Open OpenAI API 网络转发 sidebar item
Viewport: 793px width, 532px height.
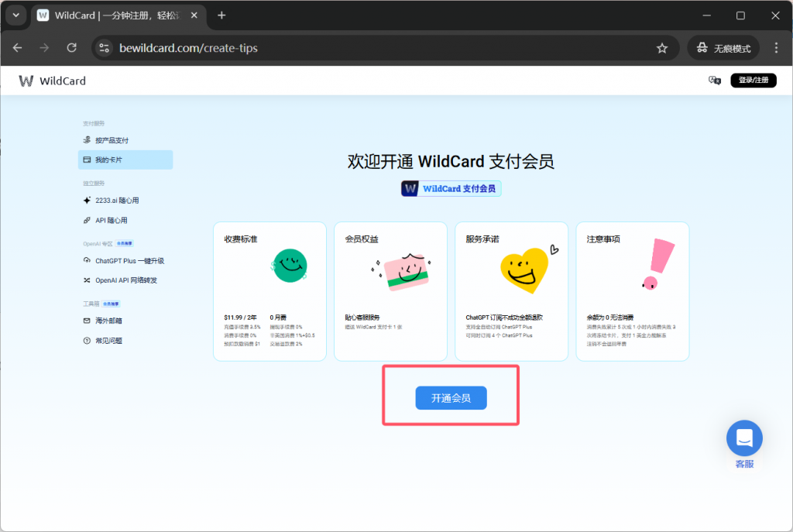click(125, 280)
